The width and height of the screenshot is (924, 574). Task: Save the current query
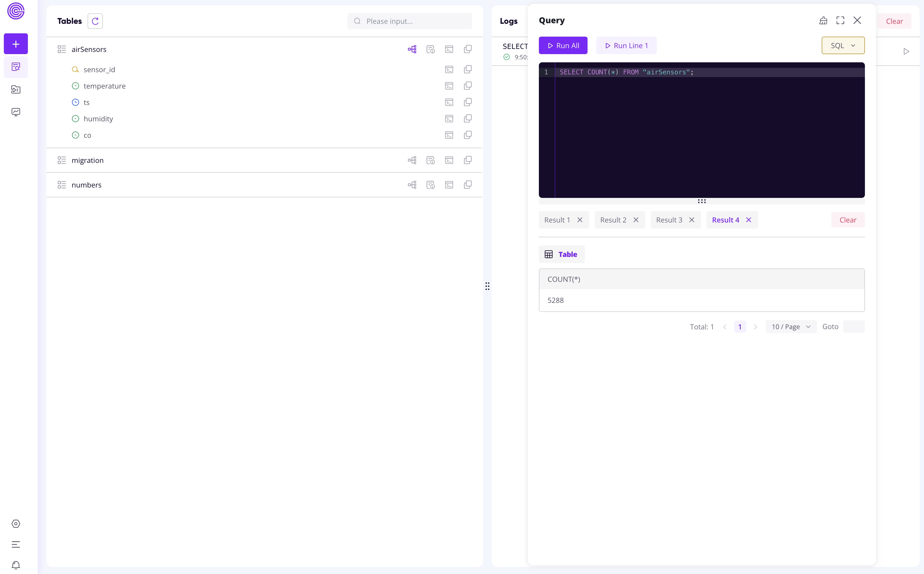tap(823, 20)
